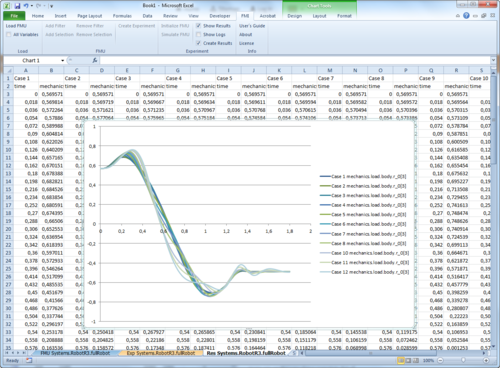Open the Chart Tools Format tab
This screenshot has width=500, height=368.
coord(344,16)
